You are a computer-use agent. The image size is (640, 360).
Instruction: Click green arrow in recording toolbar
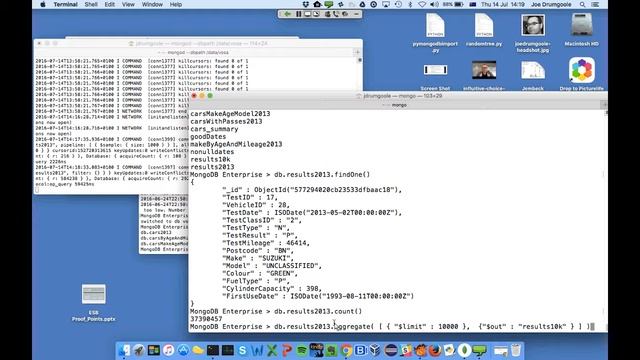(x=287, y=14)
